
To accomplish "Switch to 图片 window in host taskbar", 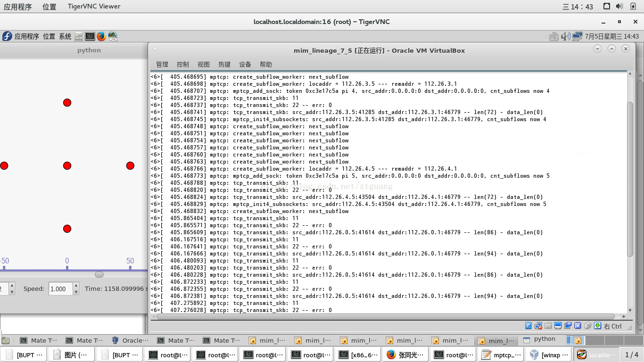I will click(x=72, y=354).
